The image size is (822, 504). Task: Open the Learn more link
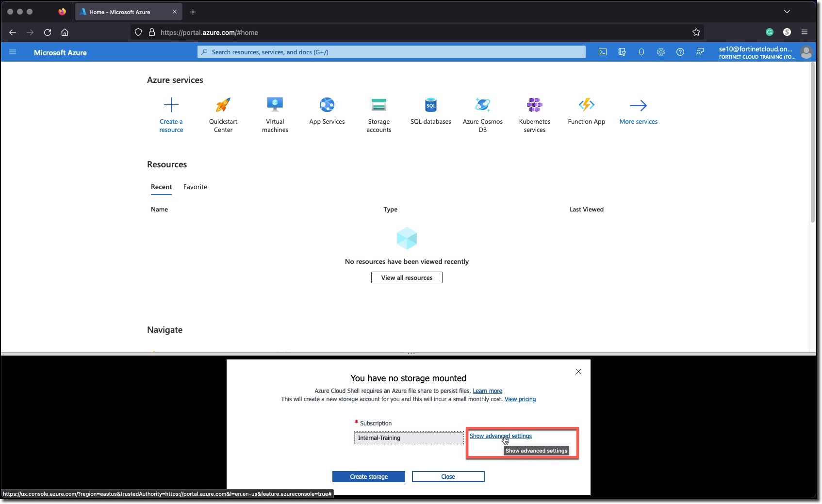(x=487, y=391)
